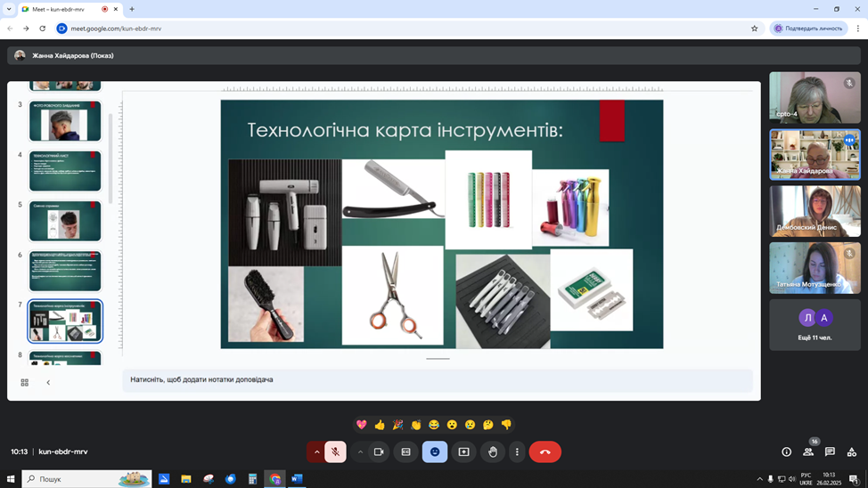Viewport: 868px width, 488px height.
Task: Send a thumbs up reaction
Action: tap(380, 425)
